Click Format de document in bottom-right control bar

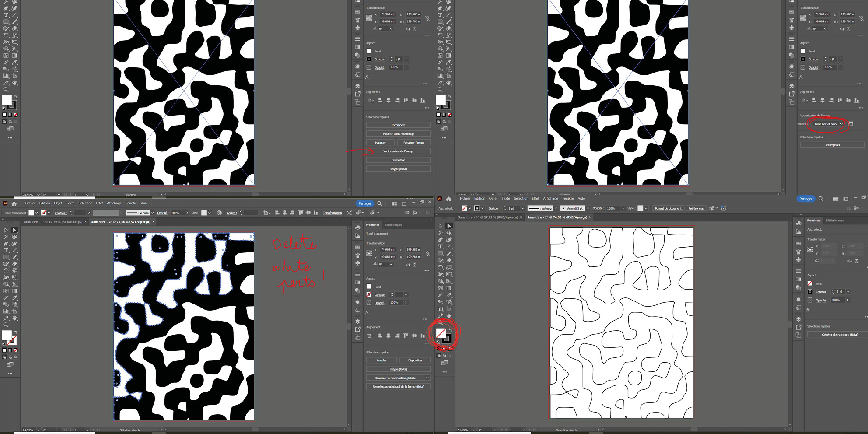coord(668,208)
